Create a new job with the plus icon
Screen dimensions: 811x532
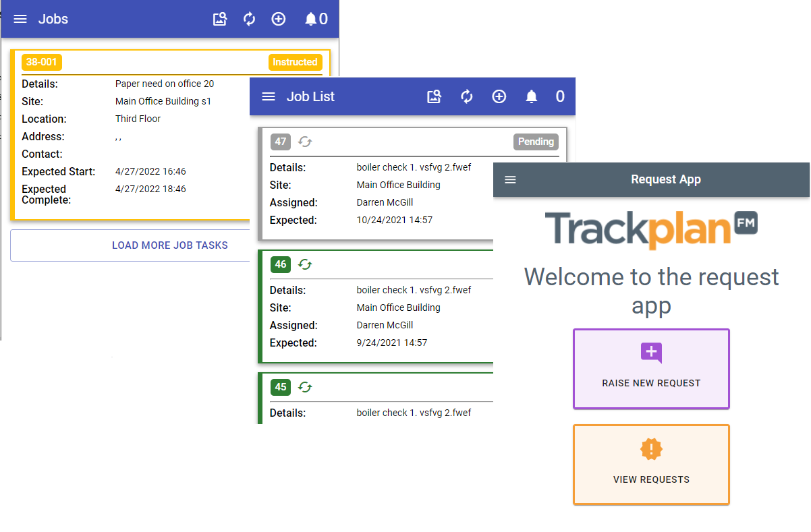pos(279,19)
